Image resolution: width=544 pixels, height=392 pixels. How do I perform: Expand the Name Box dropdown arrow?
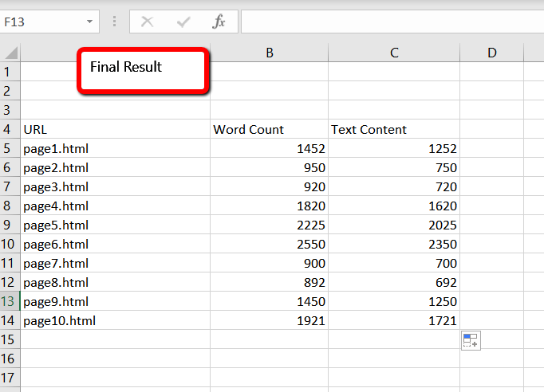click(89, 22)
